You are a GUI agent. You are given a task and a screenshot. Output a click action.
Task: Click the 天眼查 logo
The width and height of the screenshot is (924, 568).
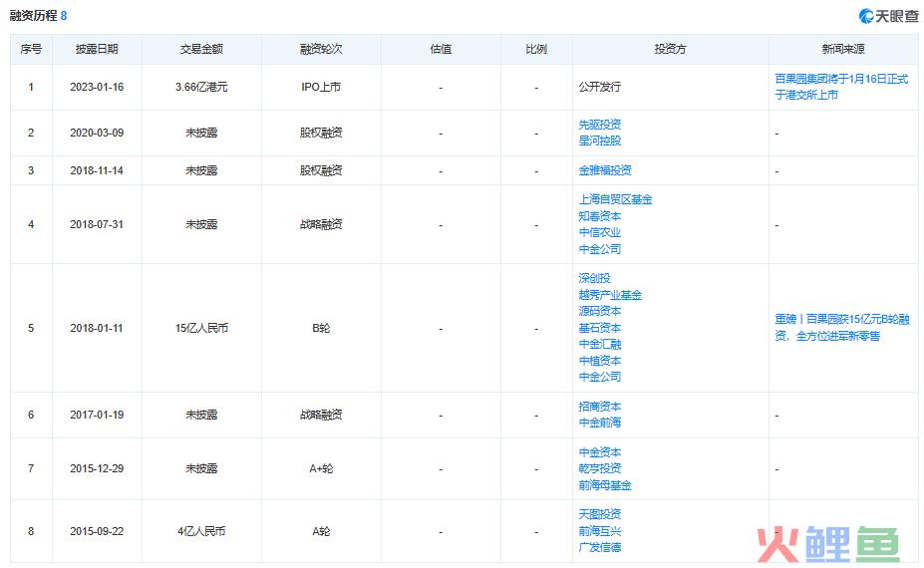[889, 16]
